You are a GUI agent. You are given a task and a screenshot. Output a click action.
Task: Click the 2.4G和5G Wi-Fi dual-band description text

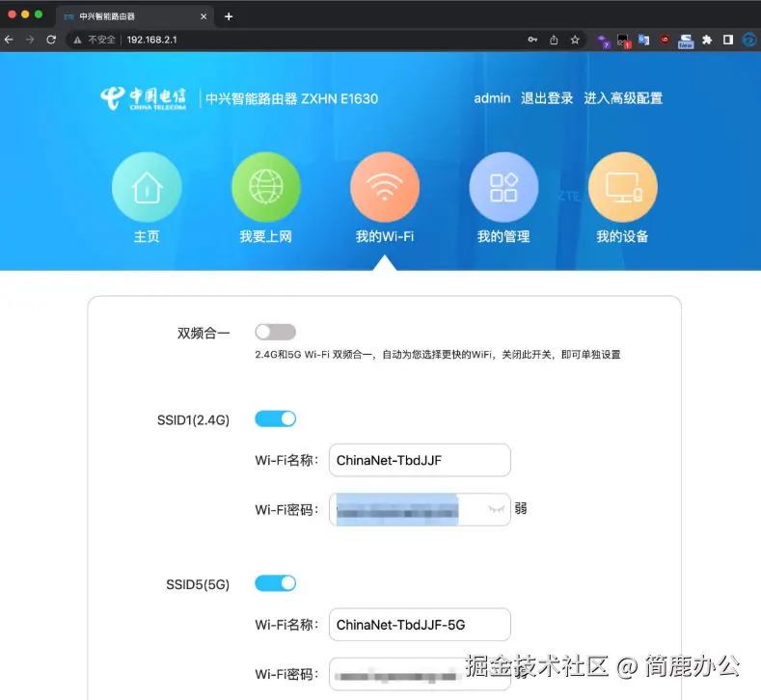(x=438, y=355)
